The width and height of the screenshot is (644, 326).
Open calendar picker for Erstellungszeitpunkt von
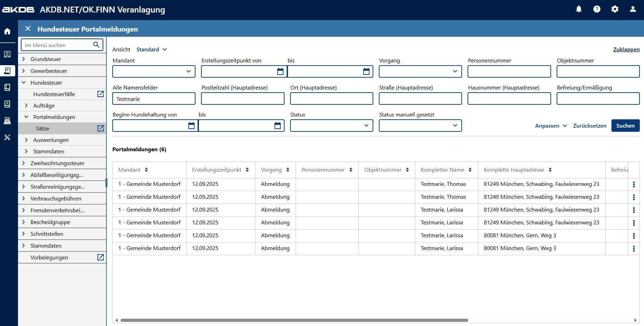tap(280, 71)
